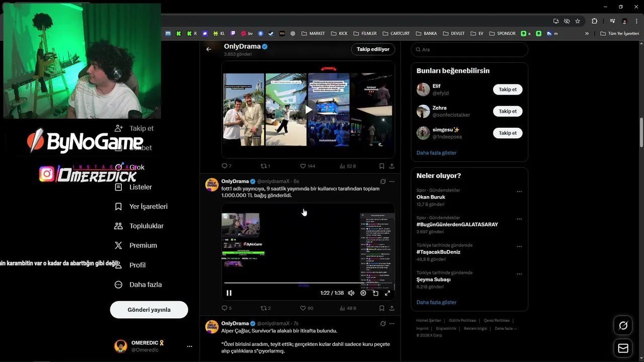Enable picture-in-picture for the video
This screenshot has height=362, width=644.
[375, 293]
